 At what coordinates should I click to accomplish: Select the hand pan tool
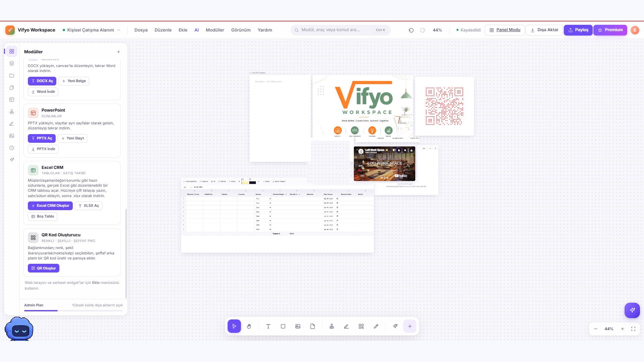click(x=249, y=326)
